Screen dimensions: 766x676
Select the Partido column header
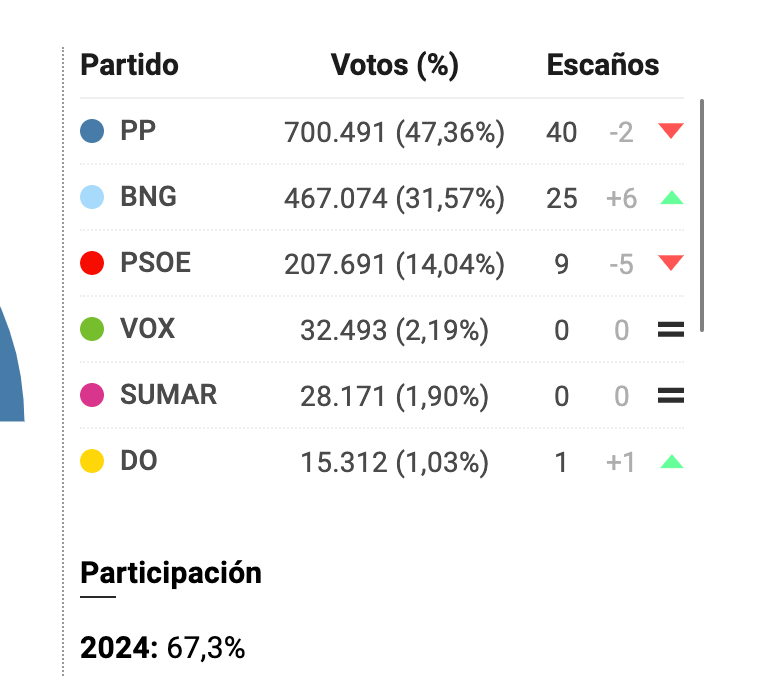(129, 65)
